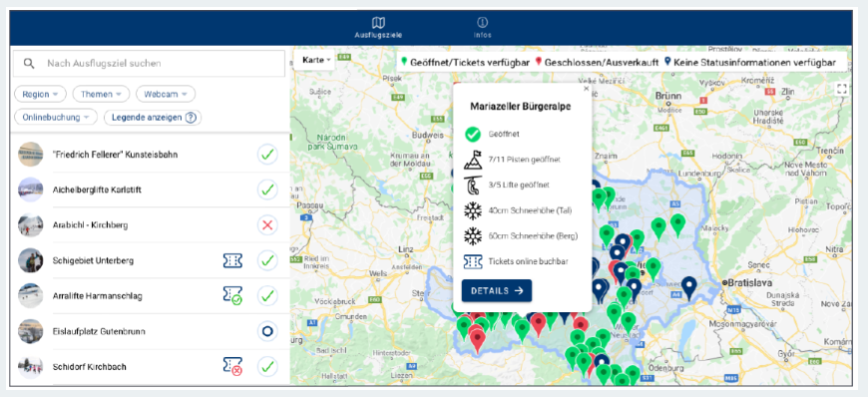Click the dark blue map pin near Bratislava

(x=688, y=288)
